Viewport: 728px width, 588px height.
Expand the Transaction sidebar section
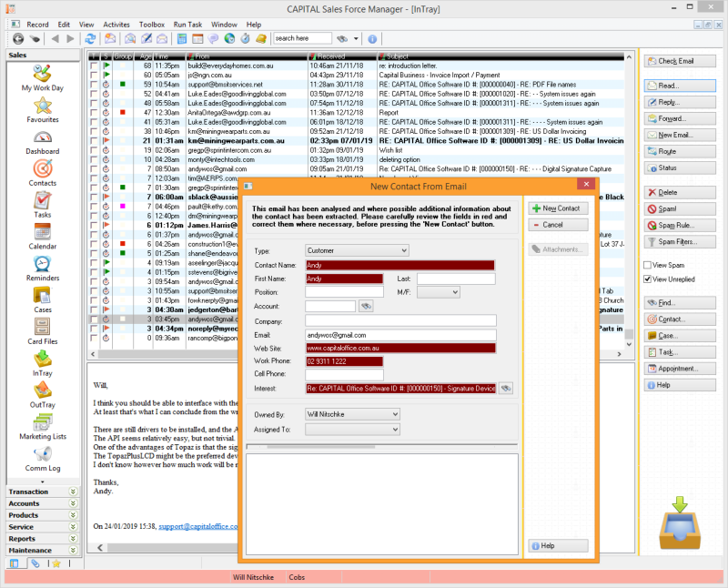[73, 492]
